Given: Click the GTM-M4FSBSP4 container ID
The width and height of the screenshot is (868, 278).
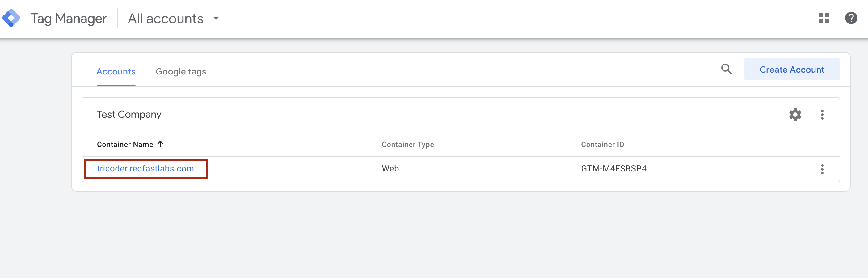Looking at the screenshot, I should [x=613, y=168].
